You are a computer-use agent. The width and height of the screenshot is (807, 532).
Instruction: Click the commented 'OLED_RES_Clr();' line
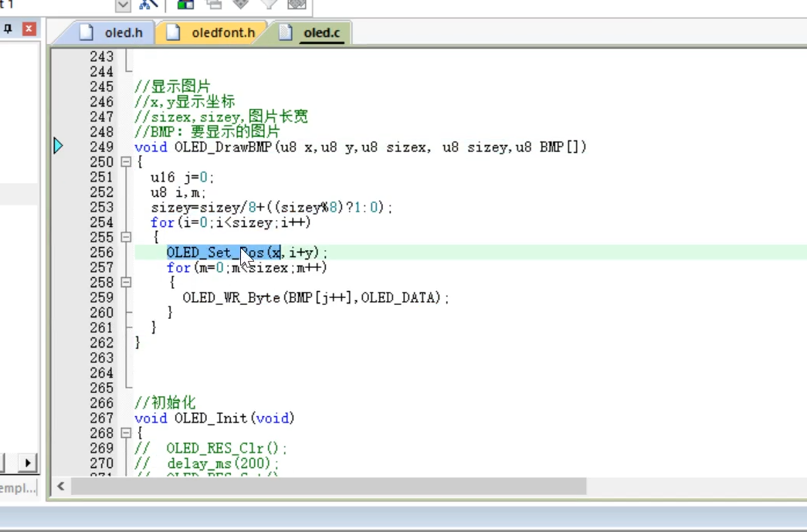coord(210,448)
